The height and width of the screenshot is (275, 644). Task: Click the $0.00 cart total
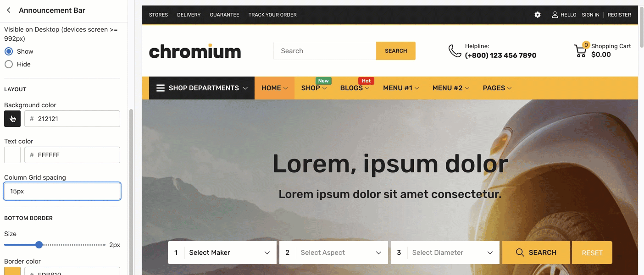(601, 55)
